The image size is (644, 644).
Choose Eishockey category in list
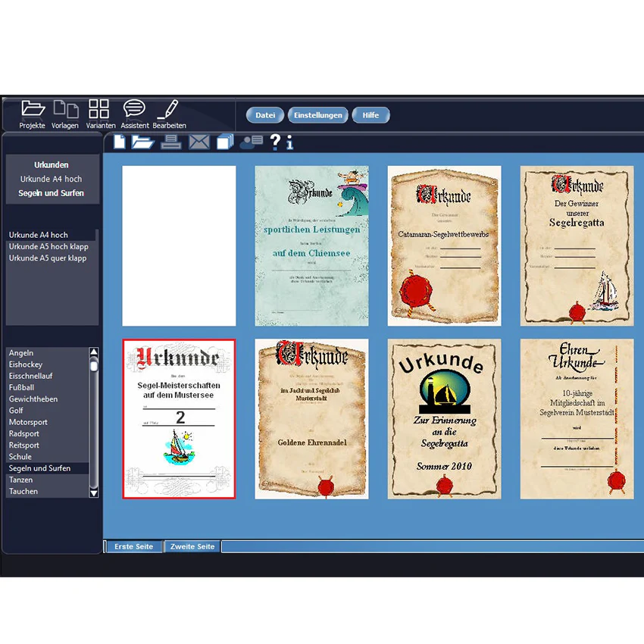47,364
